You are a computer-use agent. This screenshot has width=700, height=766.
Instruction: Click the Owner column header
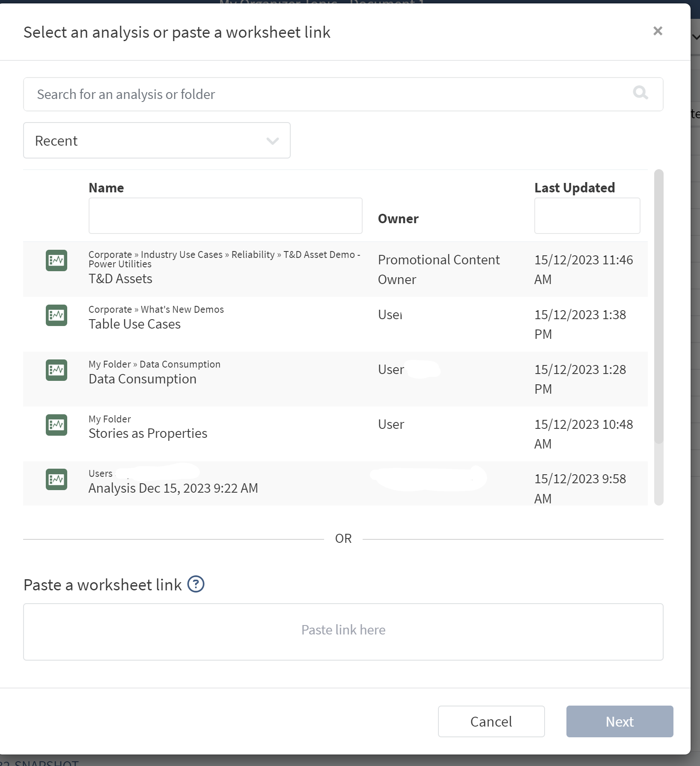point(398,218)
